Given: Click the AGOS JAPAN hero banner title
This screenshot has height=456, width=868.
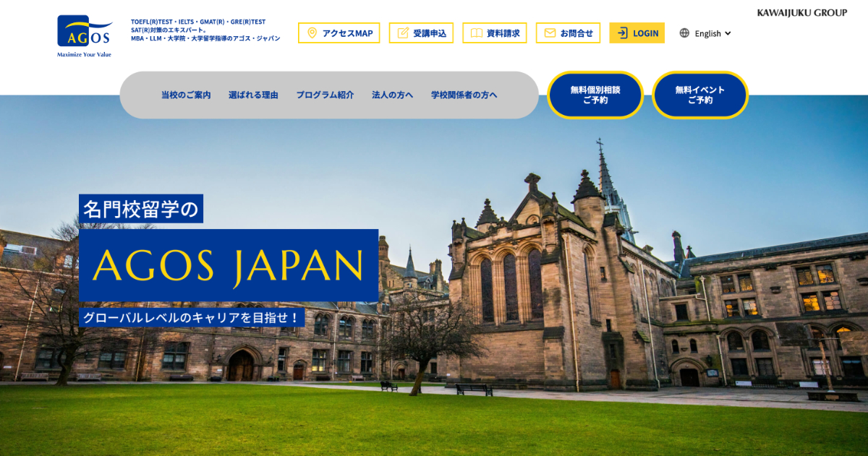Looking at the screenshot, I should pos(229,265).
